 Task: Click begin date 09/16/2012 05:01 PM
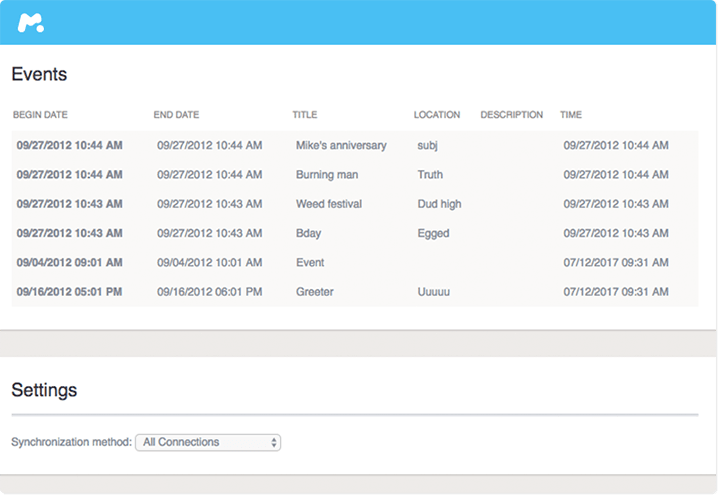pos(70,292)
